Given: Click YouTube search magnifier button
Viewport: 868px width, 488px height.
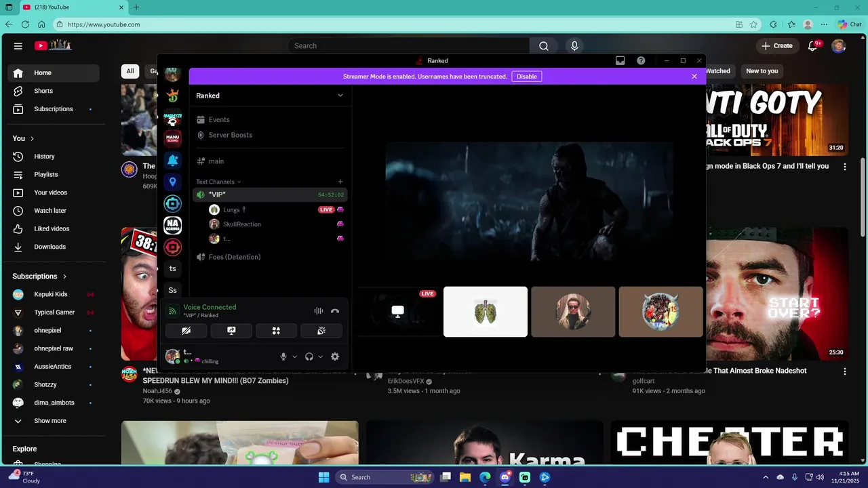Looking at the screenshot, I should pyautogui.click(x=544, y=45).
